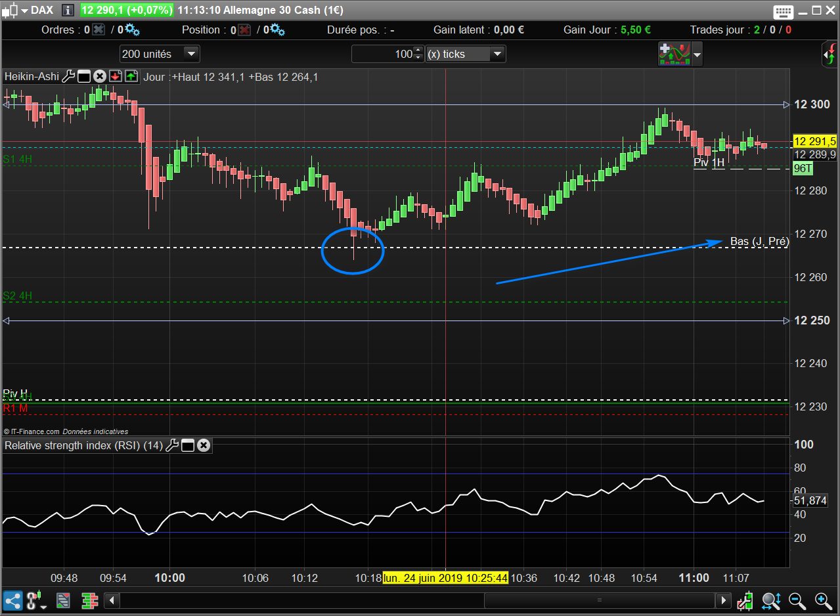Click the Piv 1H pivot label

tap(709, 162)
